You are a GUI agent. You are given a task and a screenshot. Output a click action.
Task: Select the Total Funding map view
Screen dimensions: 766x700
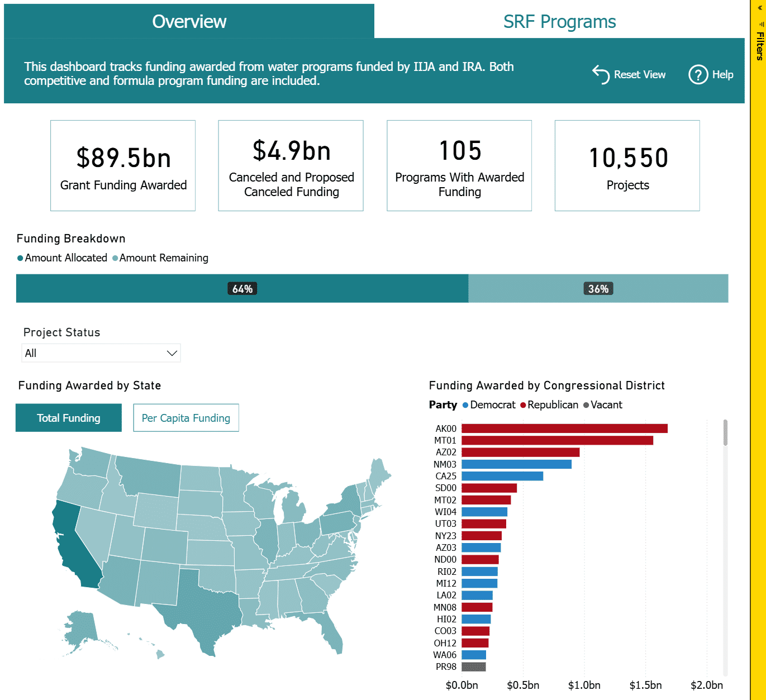68,418
